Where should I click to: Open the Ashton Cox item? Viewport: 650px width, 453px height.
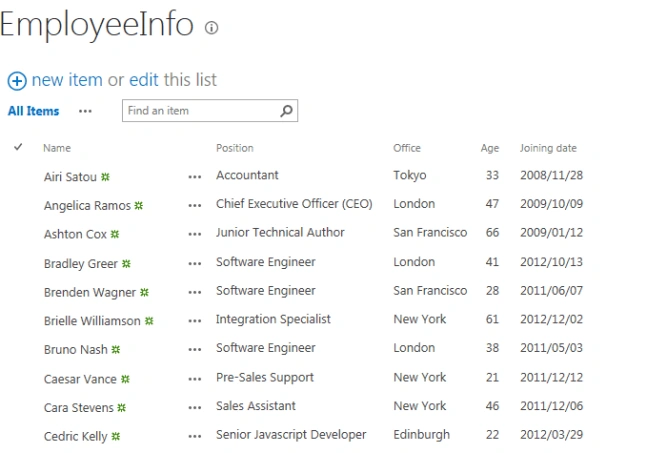coord(75,234)
